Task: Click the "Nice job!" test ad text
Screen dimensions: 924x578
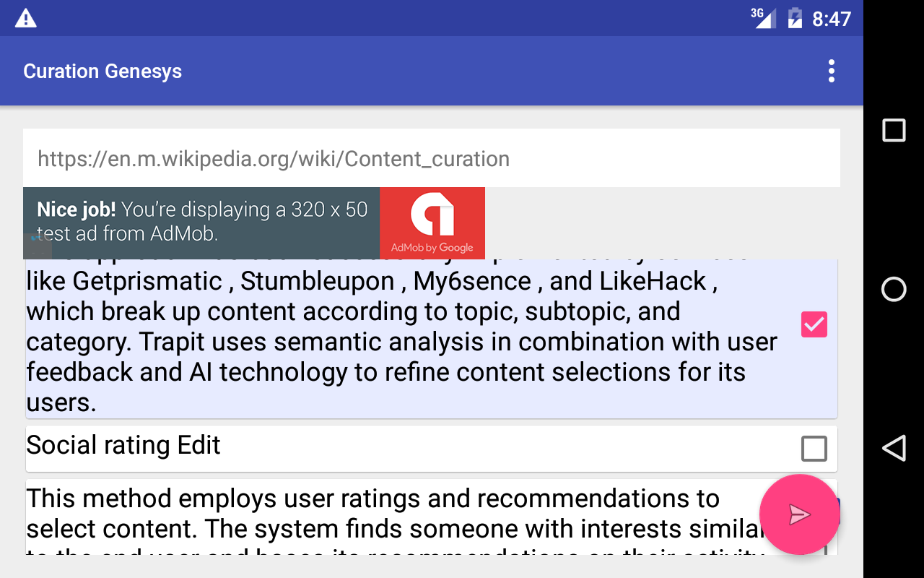Action: 201,221
